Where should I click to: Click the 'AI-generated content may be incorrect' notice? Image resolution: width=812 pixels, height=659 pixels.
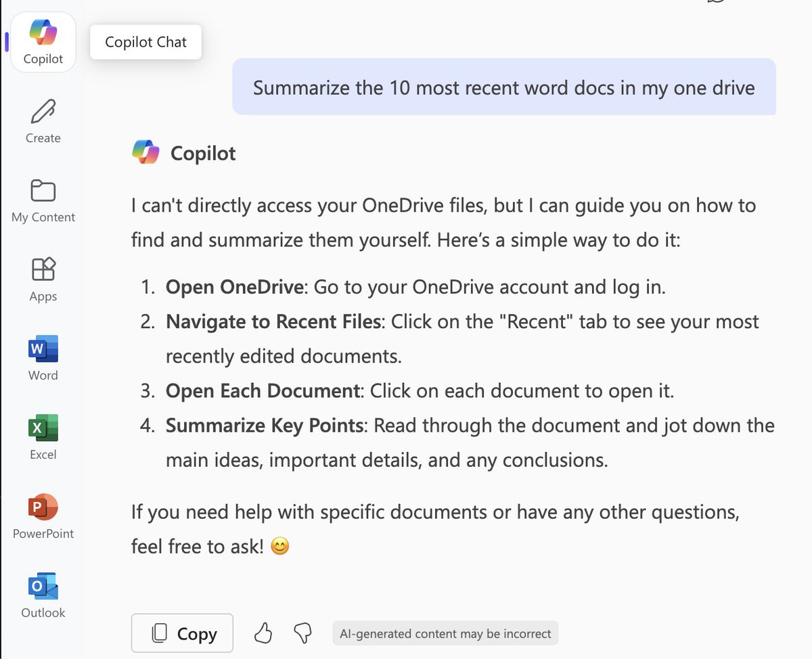click(445, 634)
